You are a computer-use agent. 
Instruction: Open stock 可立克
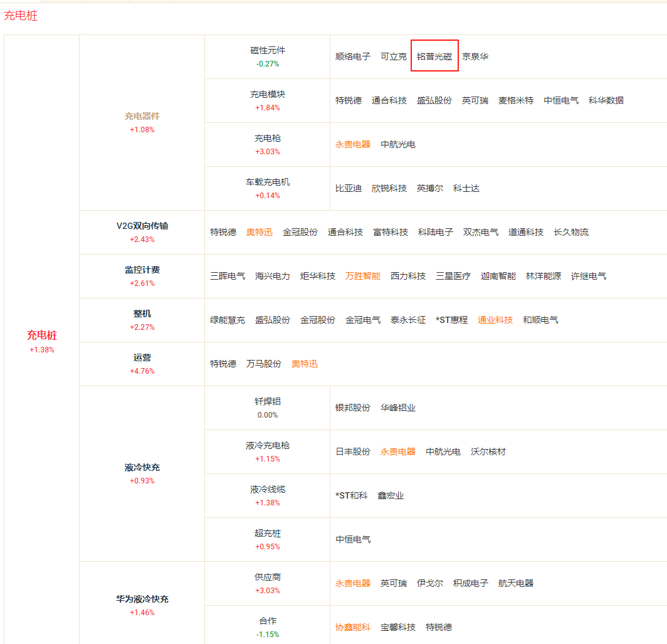tap(394, 56)
